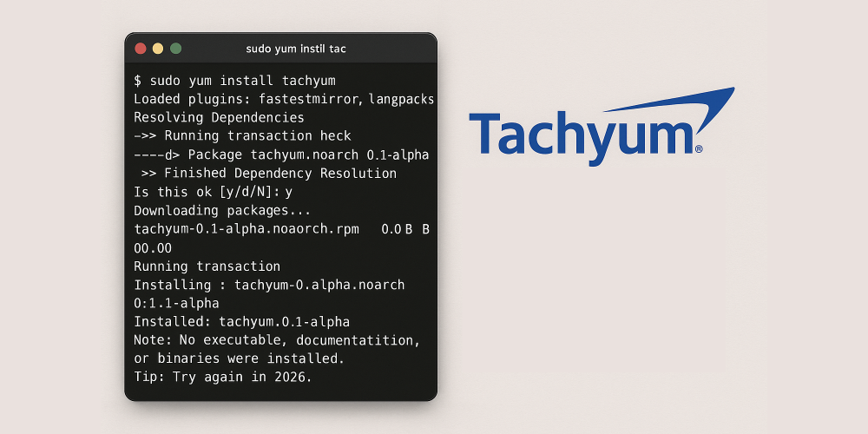Click the "Running transaction heck" line
868x434 pixels.
[x=242, y=135]
